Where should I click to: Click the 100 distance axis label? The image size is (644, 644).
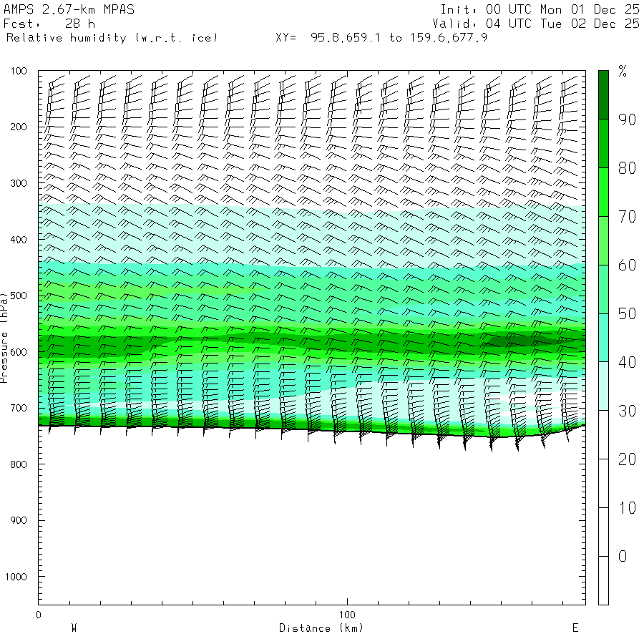point(347,615)
